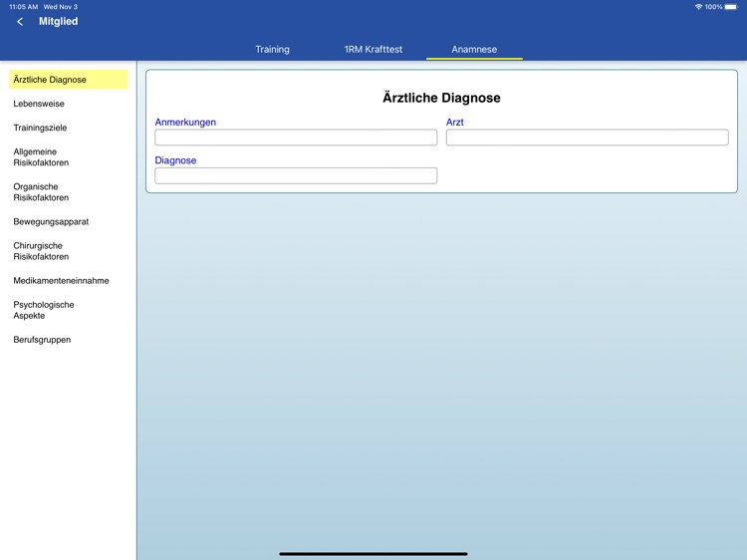This screenshot has height=560, width=747.
Task: Open the Lebensweise section
Action: pos(39,104)
